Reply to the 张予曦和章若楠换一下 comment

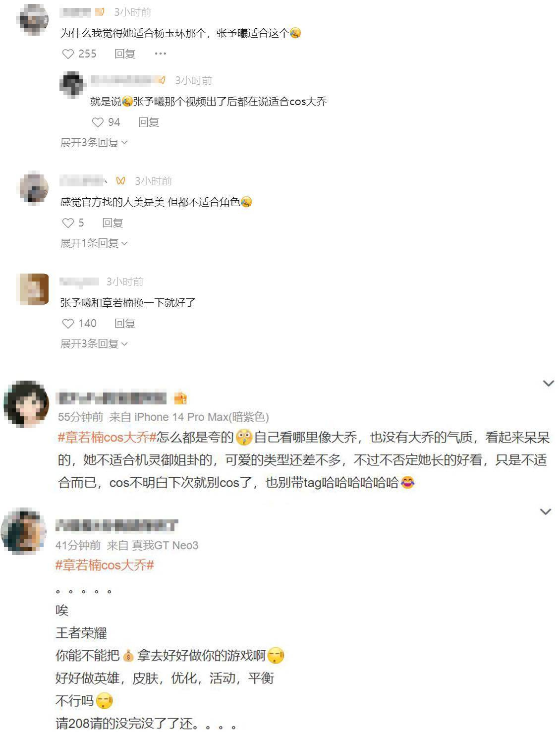coord(125,324)
